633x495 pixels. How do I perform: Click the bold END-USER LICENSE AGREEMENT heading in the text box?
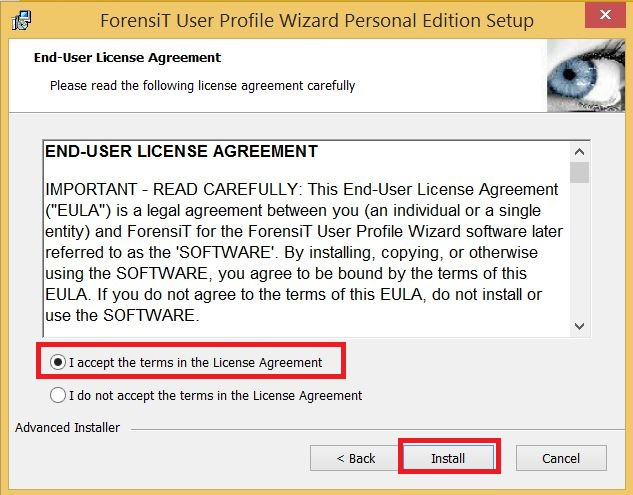(181, 151)
